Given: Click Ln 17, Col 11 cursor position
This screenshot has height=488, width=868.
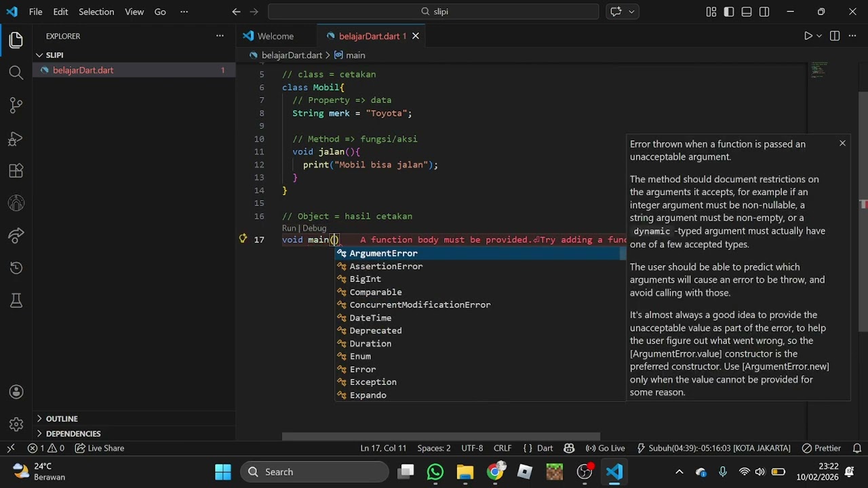Looking at the screenshot, I should pos(383,448).
